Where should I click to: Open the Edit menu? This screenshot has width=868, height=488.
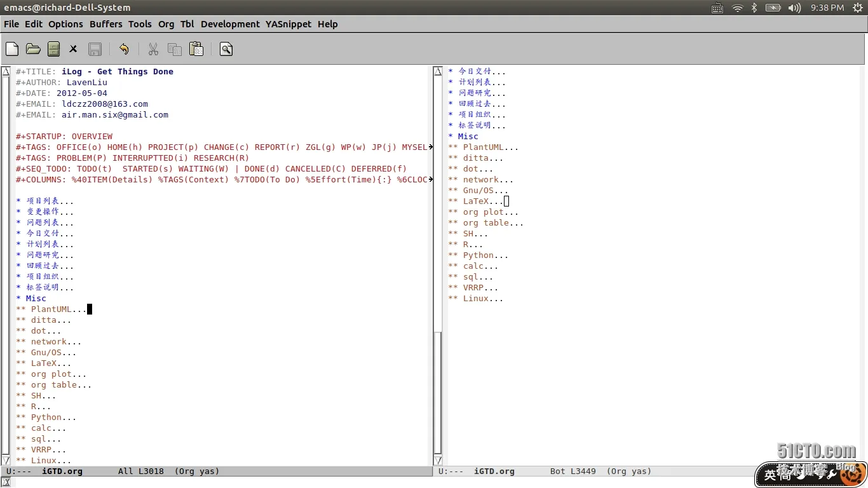click(34, 24)
